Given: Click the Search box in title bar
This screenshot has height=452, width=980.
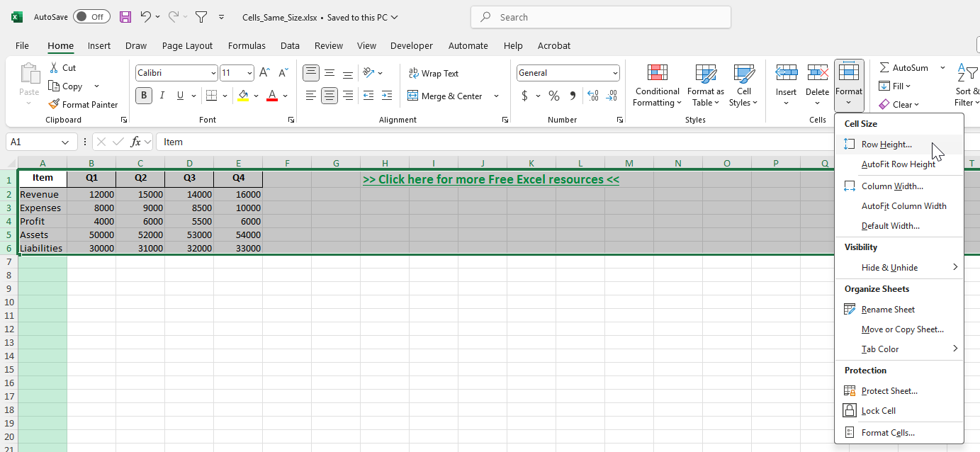Looking at the screenshot, I should pos(600,17).
